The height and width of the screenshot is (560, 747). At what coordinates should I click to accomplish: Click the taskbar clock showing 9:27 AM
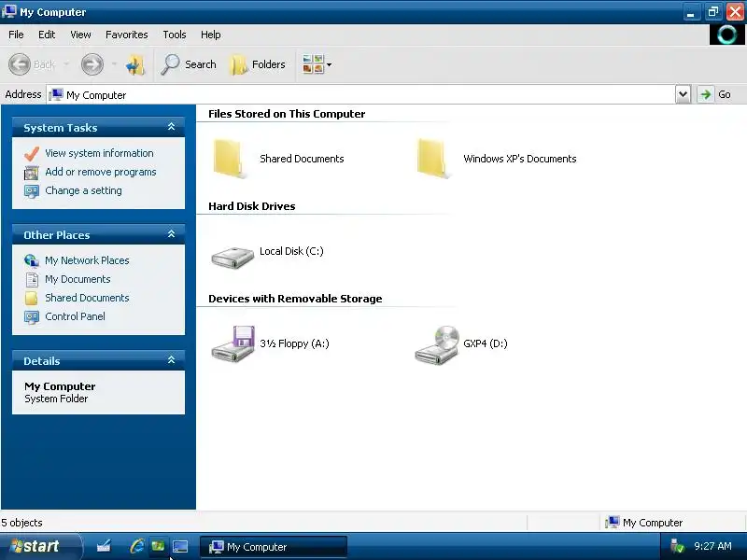click(x=712, y=546)
